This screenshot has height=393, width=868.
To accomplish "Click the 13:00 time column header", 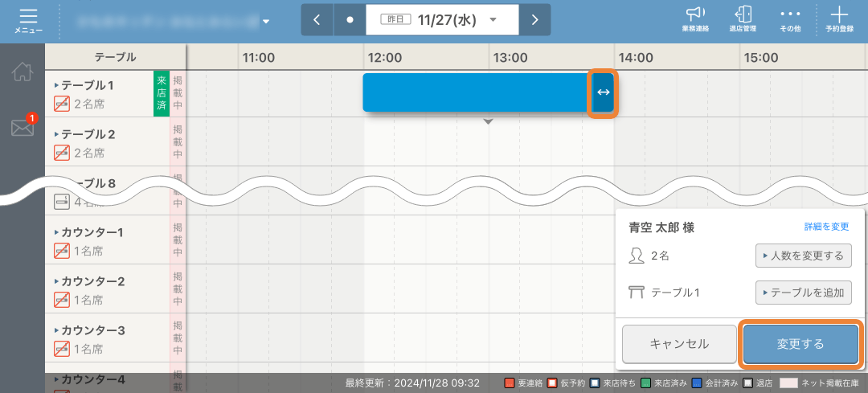I will 510,57.
